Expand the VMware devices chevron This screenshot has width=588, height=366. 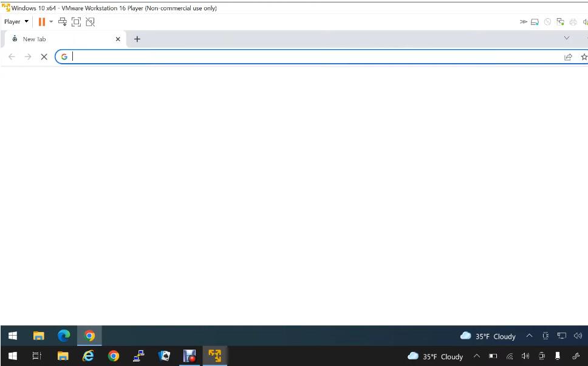(523, 22)
